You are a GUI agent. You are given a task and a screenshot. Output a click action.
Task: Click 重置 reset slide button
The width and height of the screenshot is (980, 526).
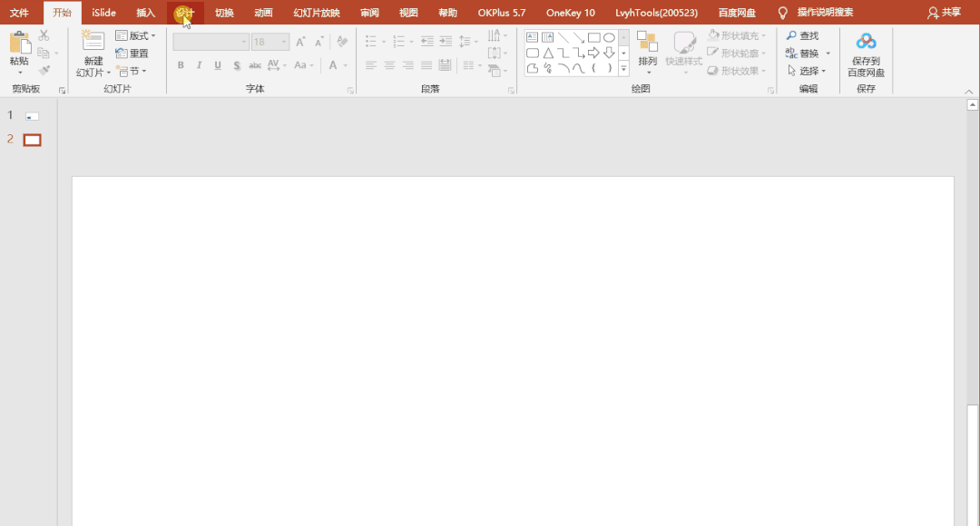132,54
